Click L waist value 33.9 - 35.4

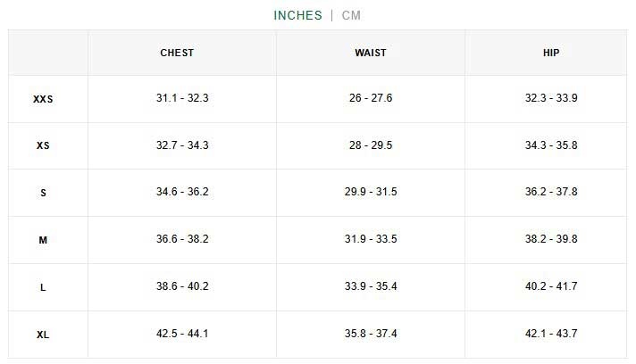[372, 286]
